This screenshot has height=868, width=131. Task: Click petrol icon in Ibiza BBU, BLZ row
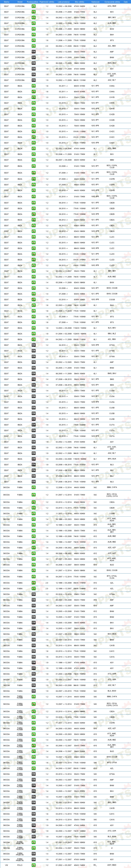(x=34, y=334)
